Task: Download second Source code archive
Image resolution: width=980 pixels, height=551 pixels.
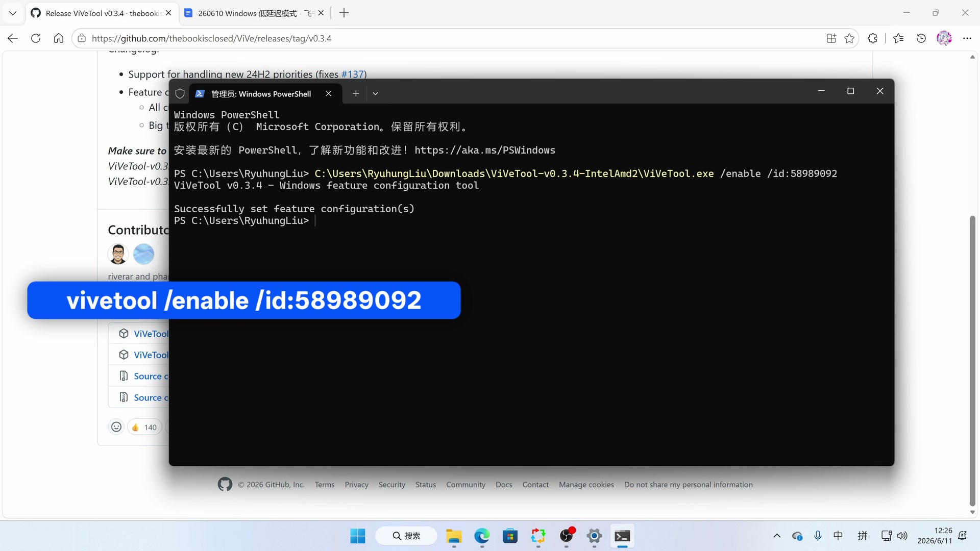Action: coord(151,397)
